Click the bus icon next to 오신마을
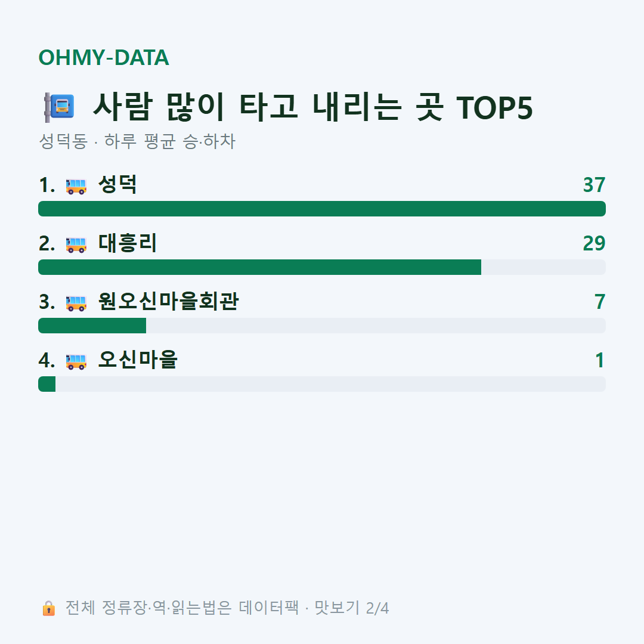This screenshot has height=644, width=644. coord(76,361)
